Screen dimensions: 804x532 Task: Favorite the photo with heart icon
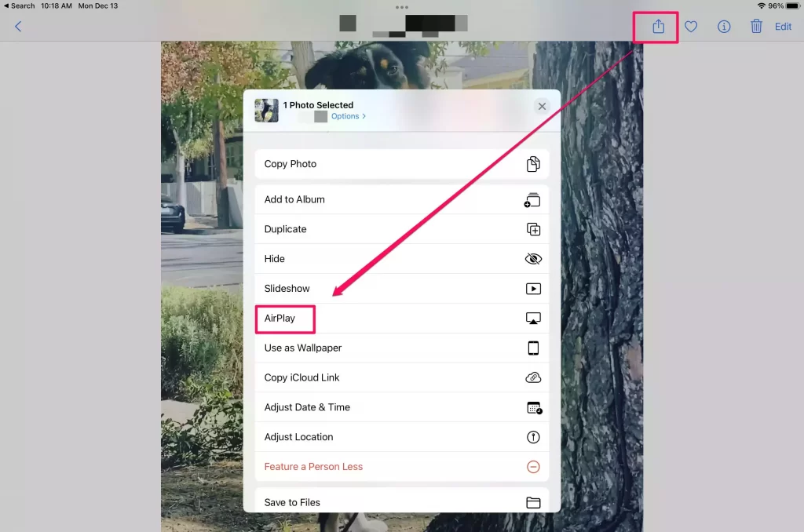pos(691,26)
